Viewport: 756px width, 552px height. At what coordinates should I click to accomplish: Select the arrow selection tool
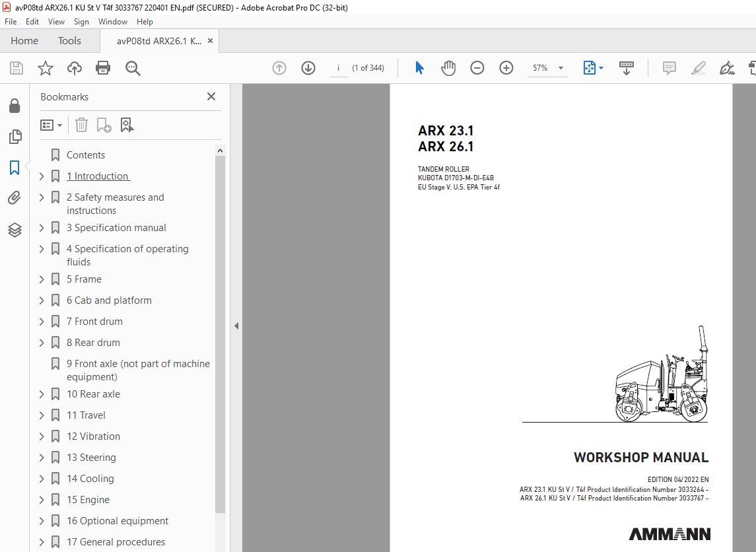click(419, 68)
